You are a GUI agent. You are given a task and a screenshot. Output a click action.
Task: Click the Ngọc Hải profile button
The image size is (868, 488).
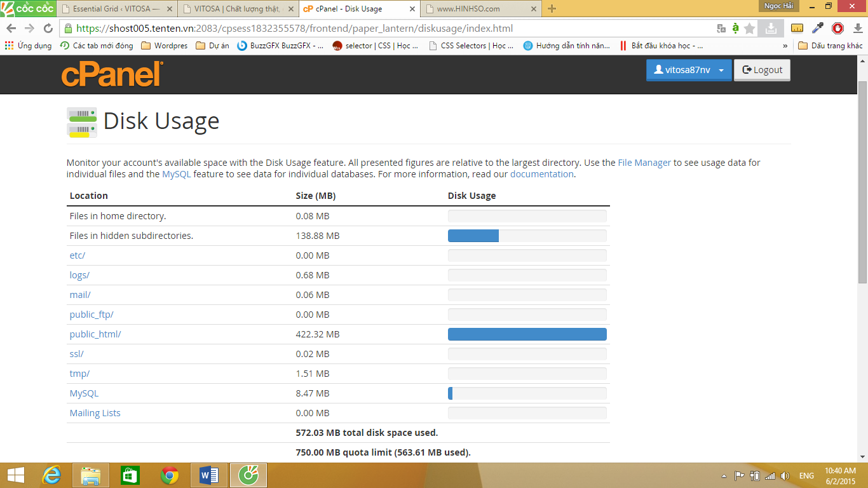click(778, 6)
